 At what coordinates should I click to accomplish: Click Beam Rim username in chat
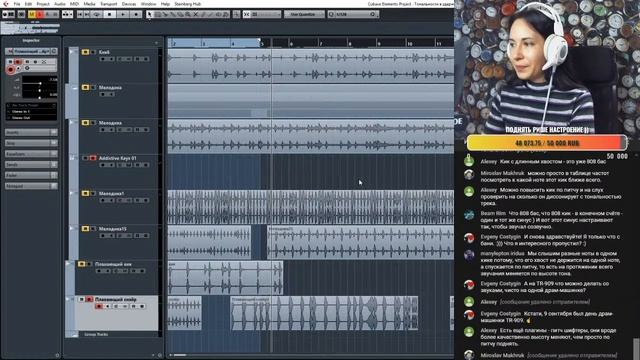coord(493,213)
